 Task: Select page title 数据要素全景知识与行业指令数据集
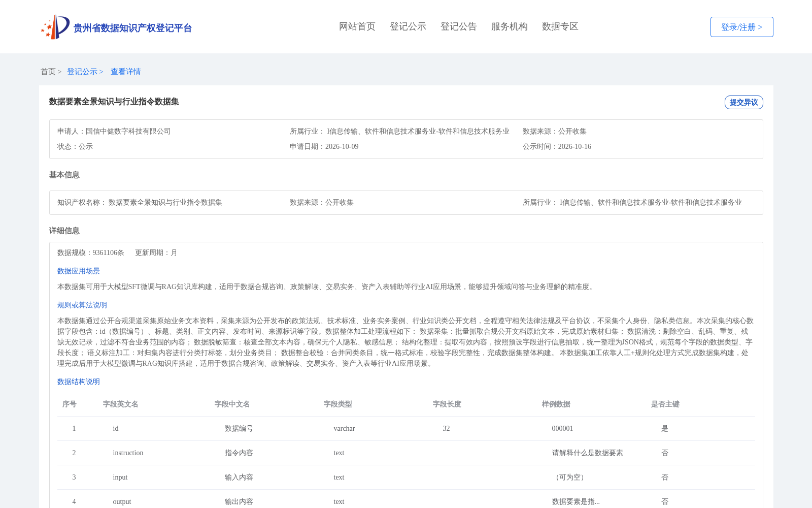114,102
